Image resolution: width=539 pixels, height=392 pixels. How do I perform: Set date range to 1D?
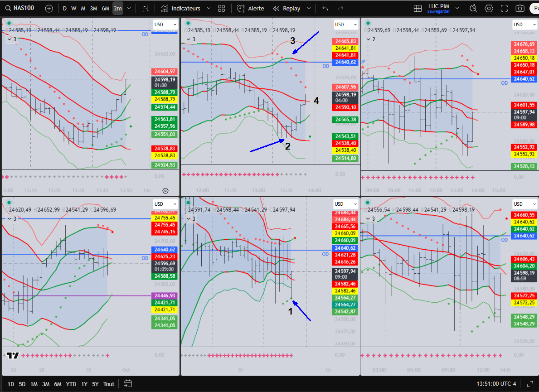(x=11, y=384)
